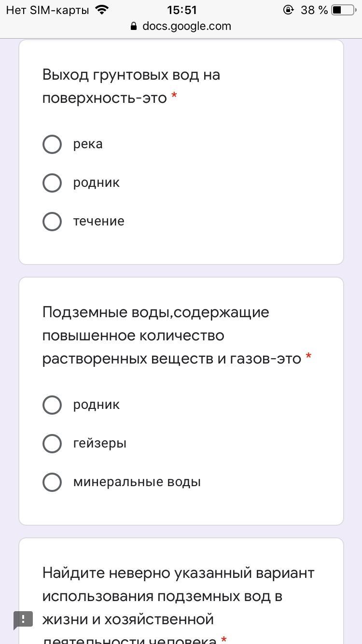Click the red asterisk after "поверхность-это"
The width and height of the screenshot is (362, 644).
click(174, 97)
